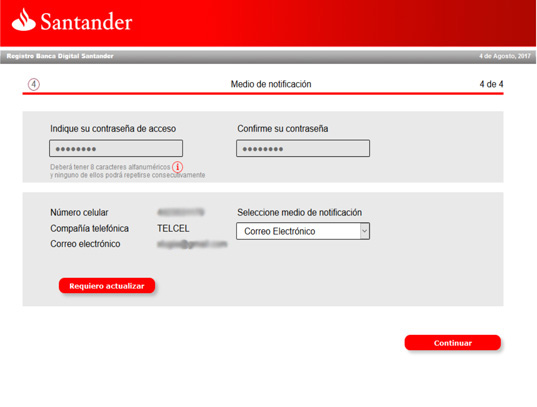
Task: Click the circled step 4 indicator
Action: tap(34, 84)
